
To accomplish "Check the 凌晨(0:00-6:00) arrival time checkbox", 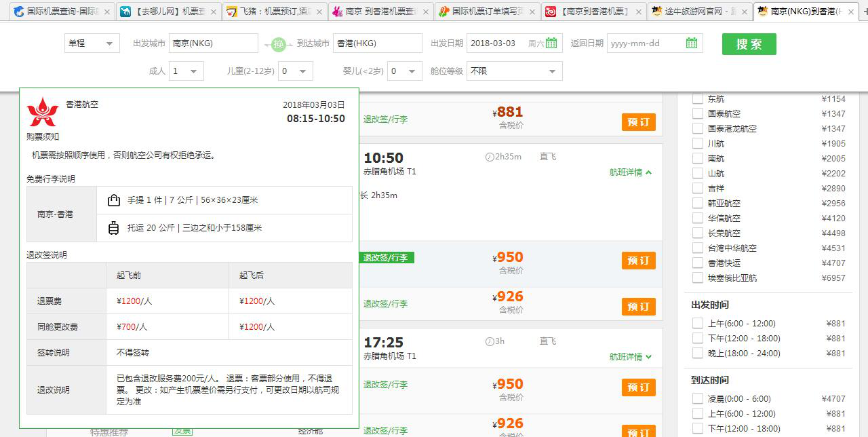I will click(696, 398).
